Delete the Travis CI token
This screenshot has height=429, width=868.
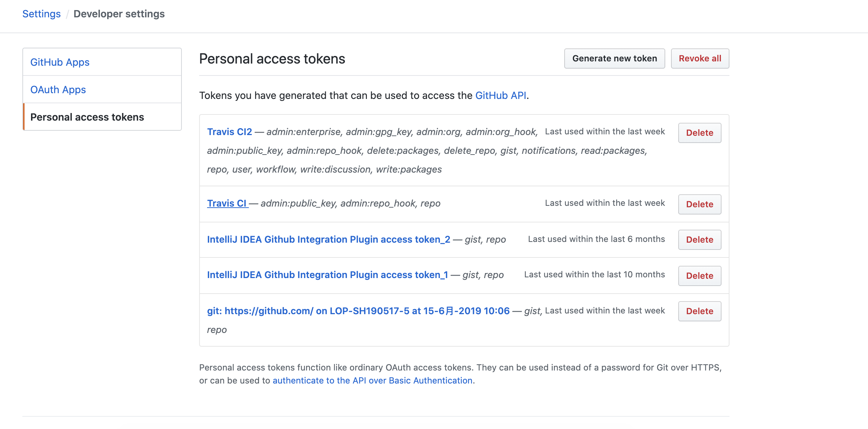(700, 204)
